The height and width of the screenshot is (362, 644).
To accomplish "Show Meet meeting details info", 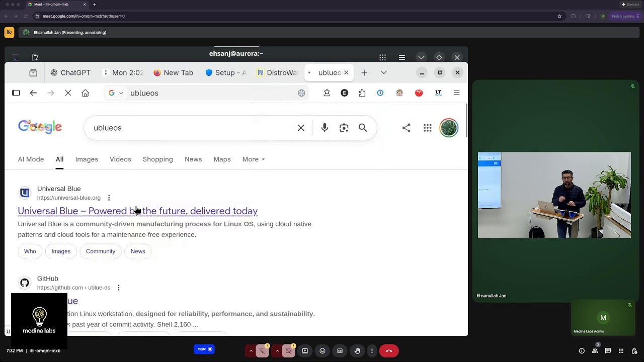I will (582, 350).
